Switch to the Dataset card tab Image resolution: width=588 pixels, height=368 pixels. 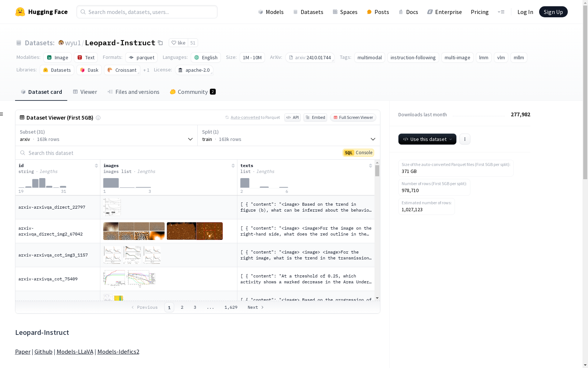tap(41, 92)
